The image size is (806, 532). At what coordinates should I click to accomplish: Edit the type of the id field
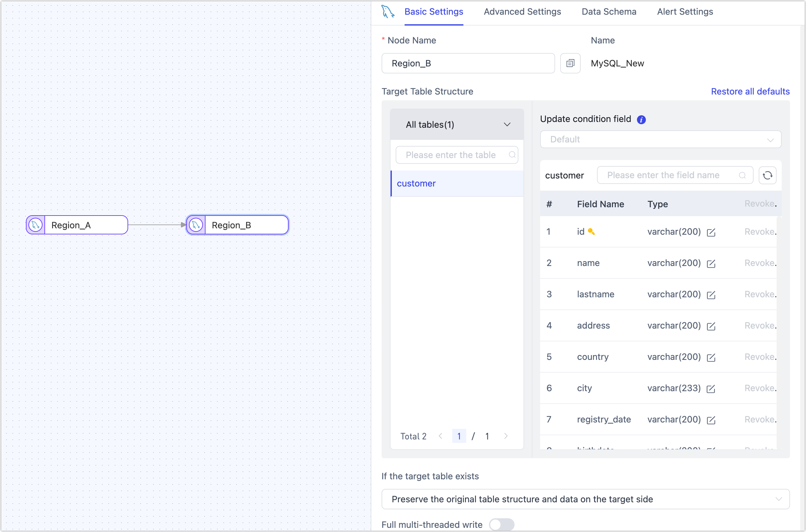710,232
